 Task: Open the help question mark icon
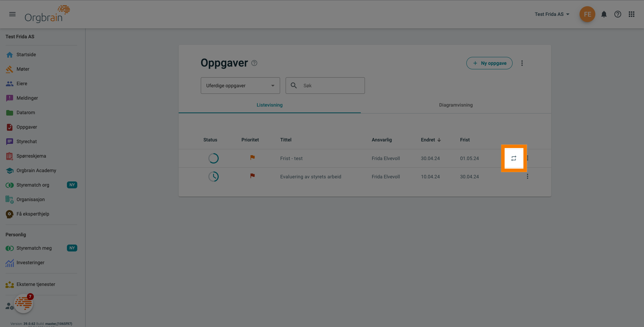point(618,14)
